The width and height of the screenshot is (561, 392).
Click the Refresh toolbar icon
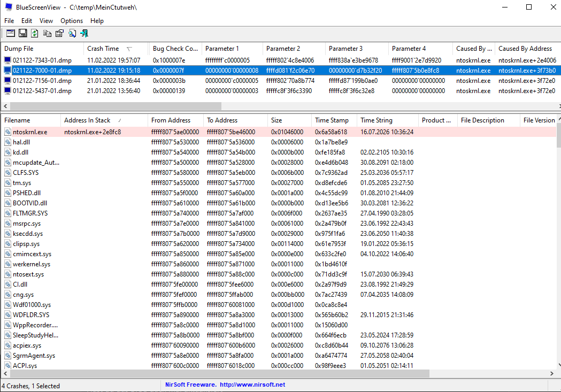35,33
